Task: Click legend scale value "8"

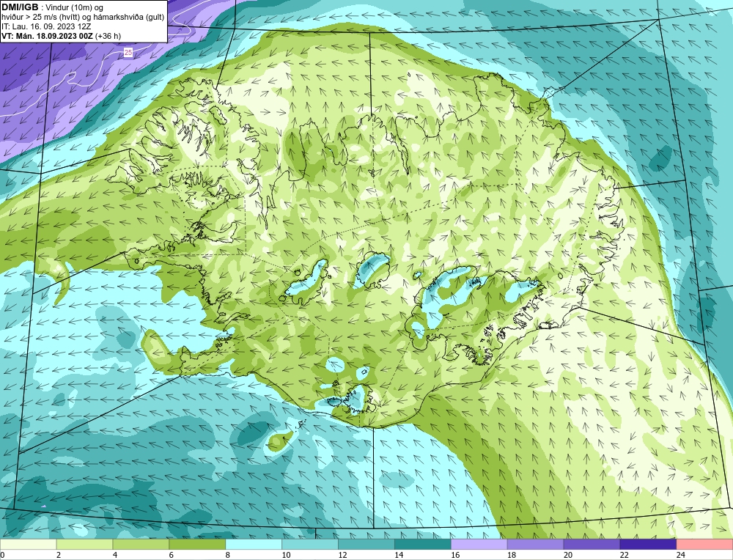Action: [228, 555]
